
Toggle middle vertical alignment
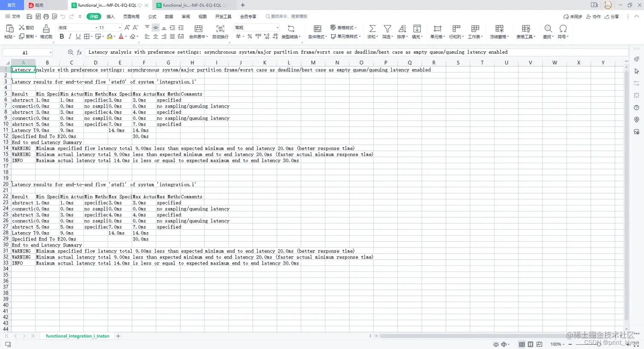155,28
